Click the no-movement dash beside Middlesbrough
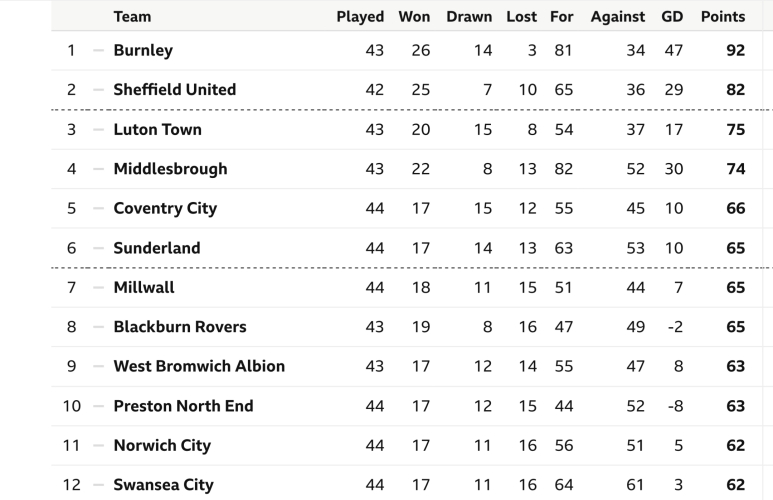Image resolution: width=773 pixels, height=500 pixels. pyautogui.click(x=98, y=169)
